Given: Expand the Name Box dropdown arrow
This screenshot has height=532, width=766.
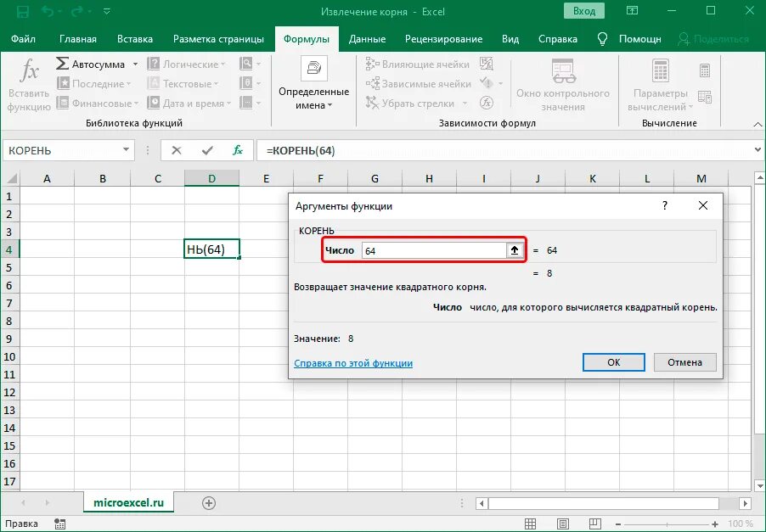Looking at the screenshot, I should [x=126, y=150].
